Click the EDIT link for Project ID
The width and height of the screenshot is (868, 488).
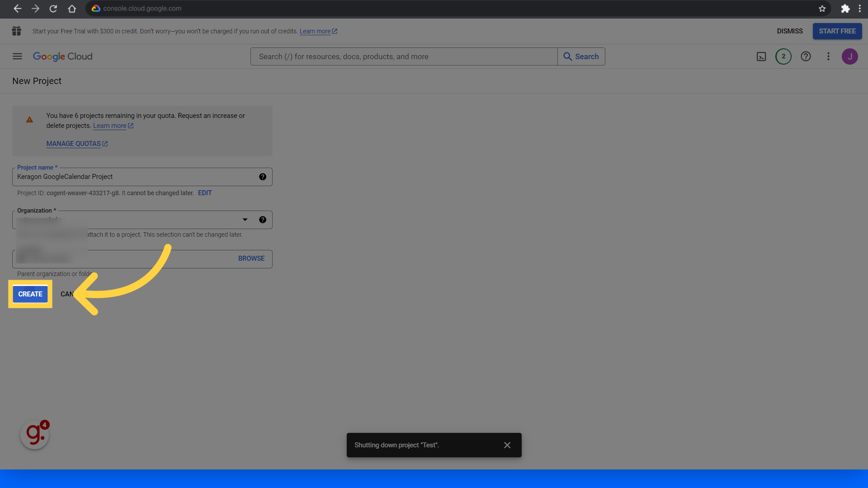point(205,193)
